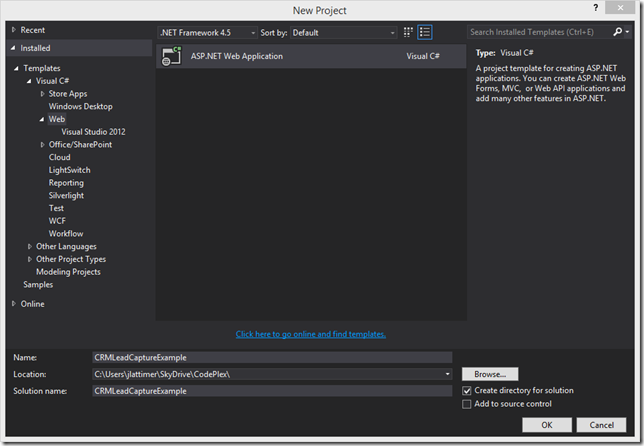Click the Solution name input field

pos(272,391)
